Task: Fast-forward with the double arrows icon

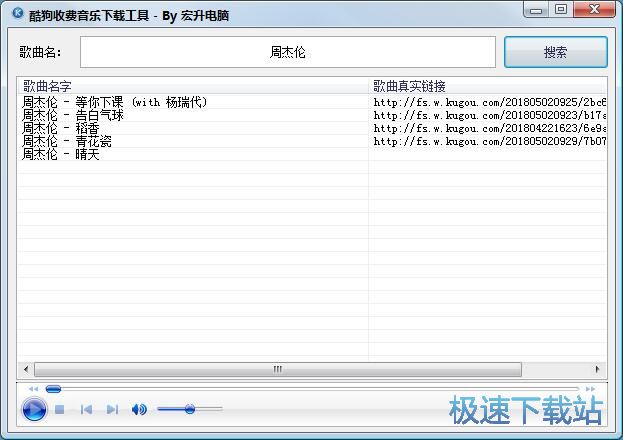Action: pyautogui.click(x=590, y=389)
